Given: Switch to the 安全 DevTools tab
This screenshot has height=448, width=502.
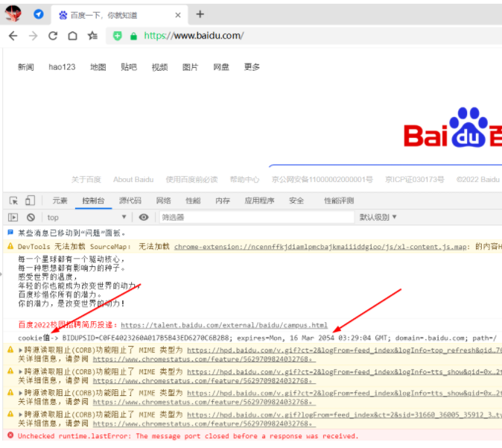Looking at the screenshot, I should click(296, 201).
